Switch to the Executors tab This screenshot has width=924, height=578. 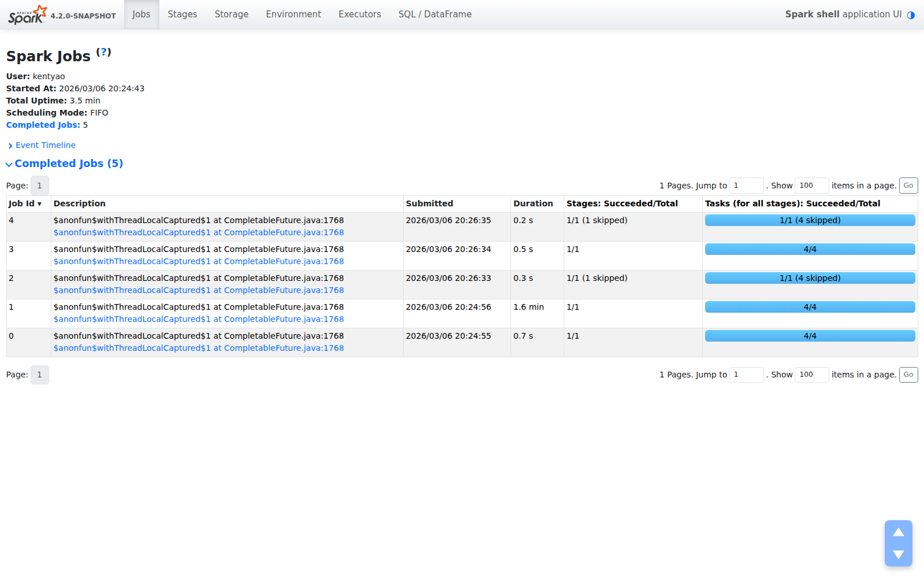tap(359, 14)
